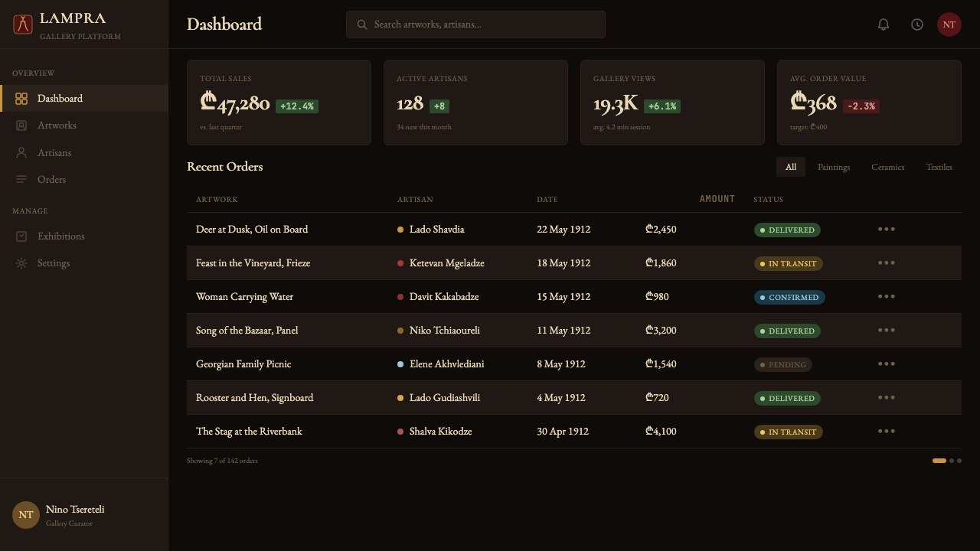Go to Dashboard in sidebar
The width and height of the screenshot is (980, 551).
[x=84, y=99]
